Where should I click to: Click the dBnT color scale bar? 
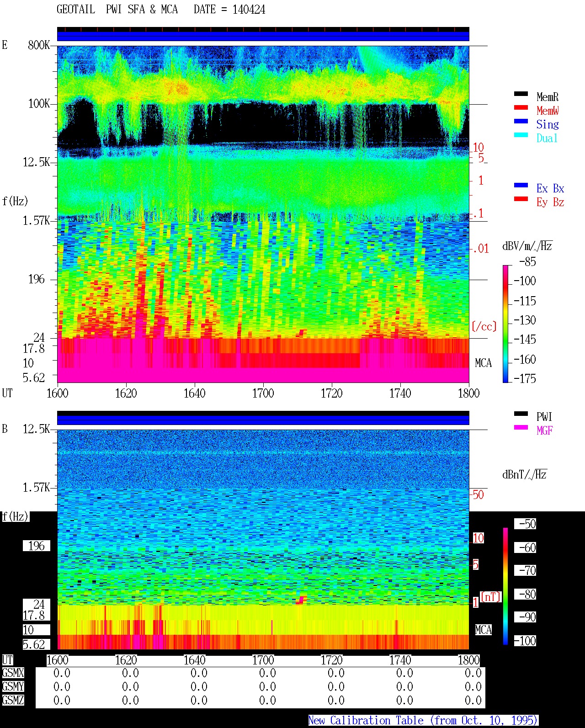point(505,586)
